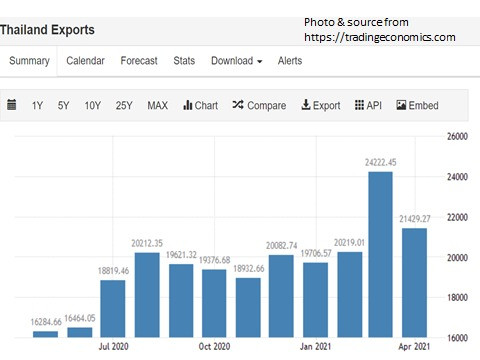Click the bar chart icon beside Chart
Screen dimensions: 480x360
(x=188, y=105)
